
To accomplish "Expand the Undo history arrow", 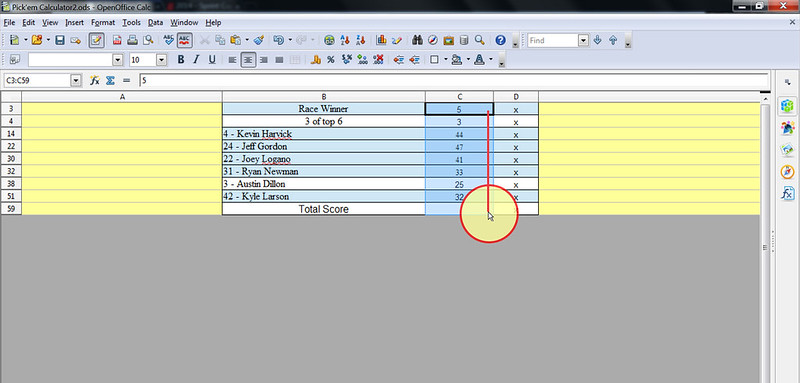I will 290,40.
